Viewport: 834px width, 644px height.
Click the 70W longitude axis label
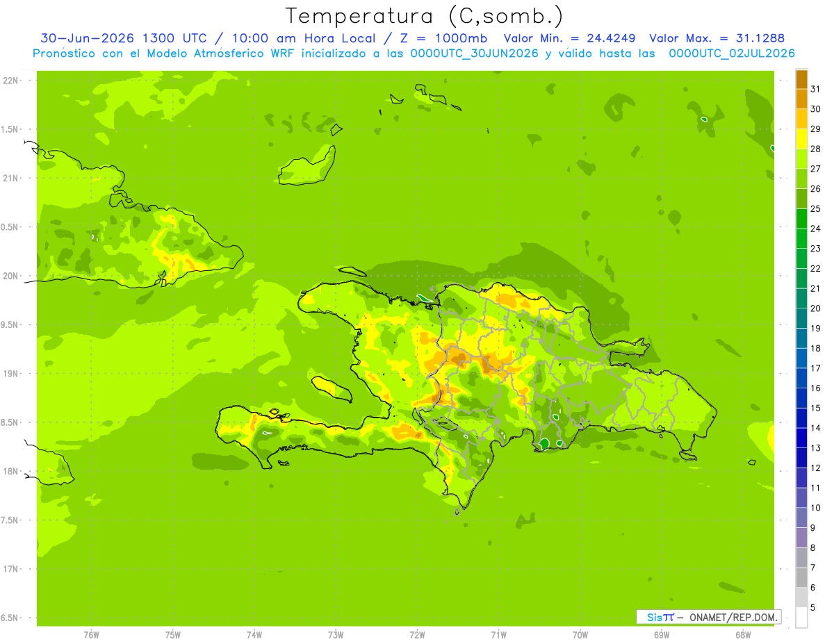pos(580,634)
